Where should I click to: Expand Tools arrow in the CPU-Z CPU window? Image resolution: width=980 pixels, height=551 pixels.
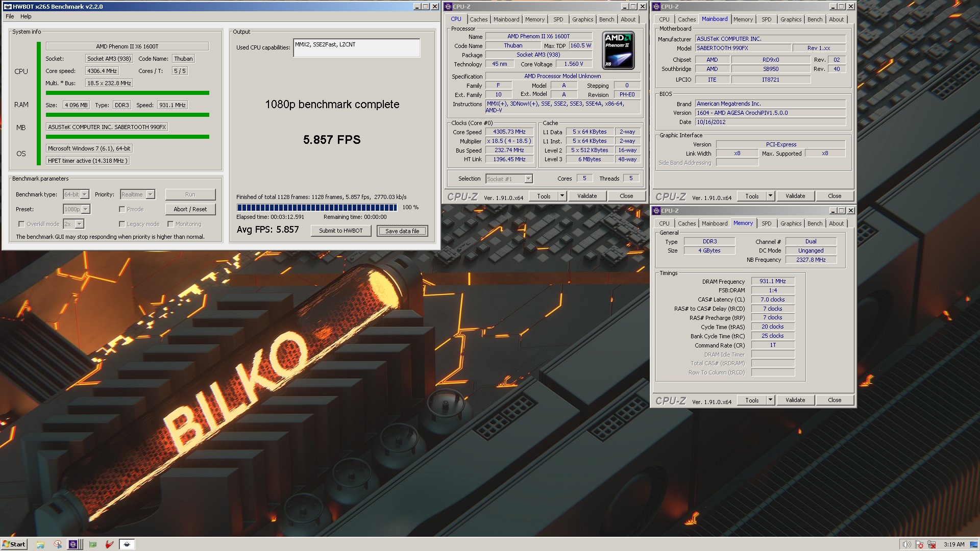point(562,196)
